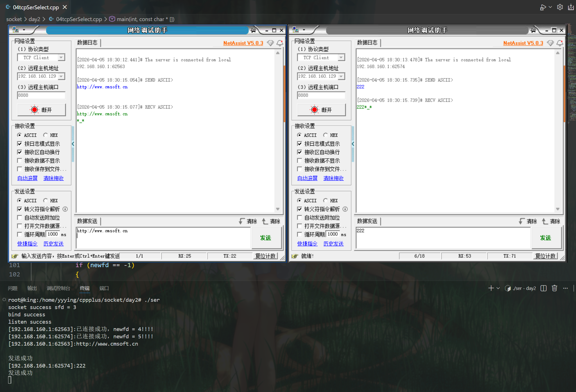Split the terminal panel
This screenshot has width=576, height=392.
click(x=543, y=288)
